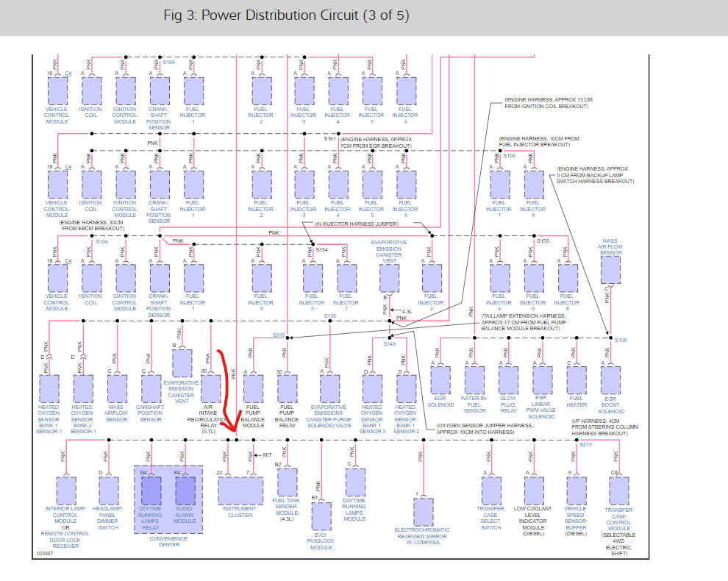Click Heated Oxygen Sensor Bank 1 Sensor 3 label

click(372, 419)
